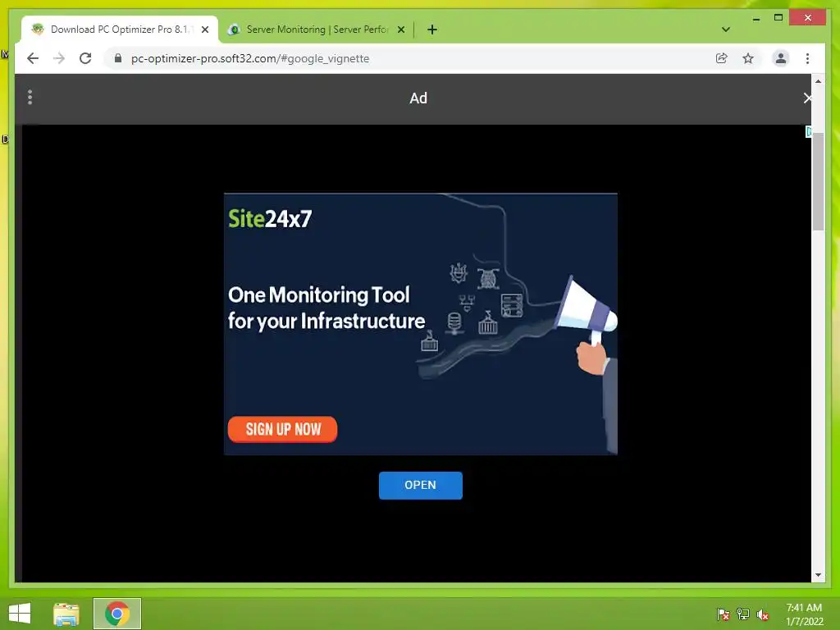Click the Site24x7 logo in the ad
840x630 pixels.
[270, 218]
